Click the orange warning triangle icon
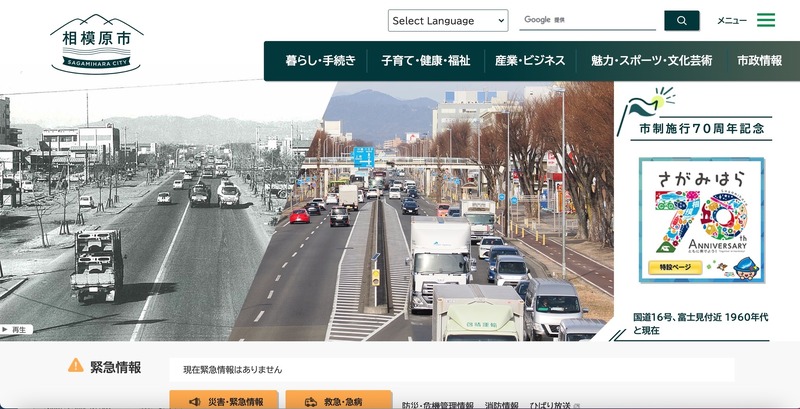The height and width of the screenshot is (409, 800). pyautogui.click(x=75, y=366)
